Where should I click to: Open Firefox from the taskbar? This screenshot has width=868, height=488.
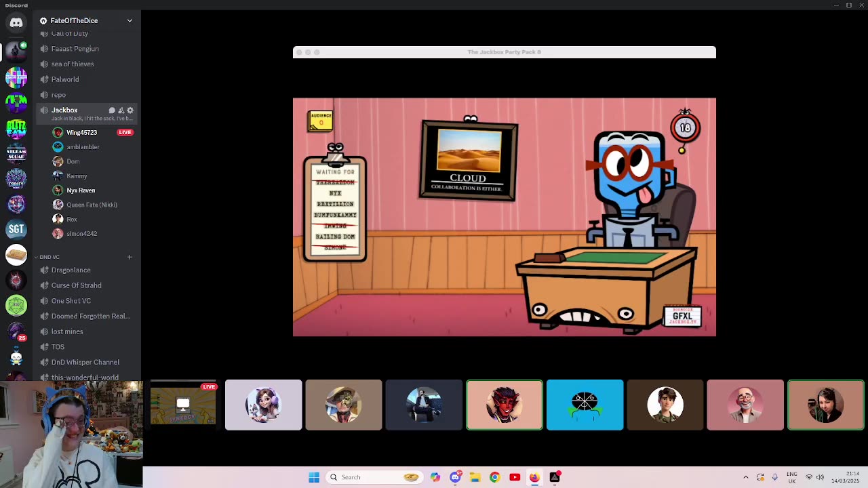[x=534, y=477]
